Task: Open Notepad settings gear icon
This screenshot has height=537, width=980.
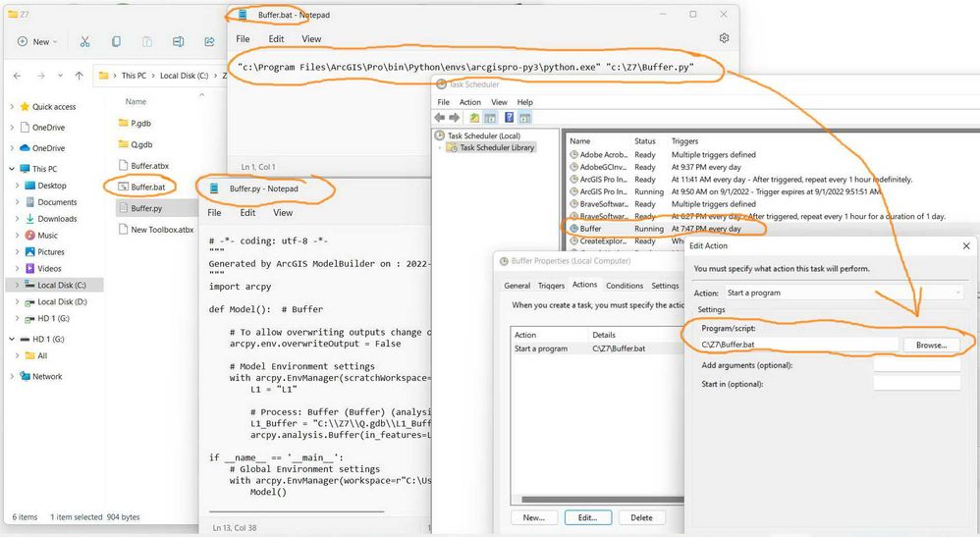Action: tap(724, 38)
